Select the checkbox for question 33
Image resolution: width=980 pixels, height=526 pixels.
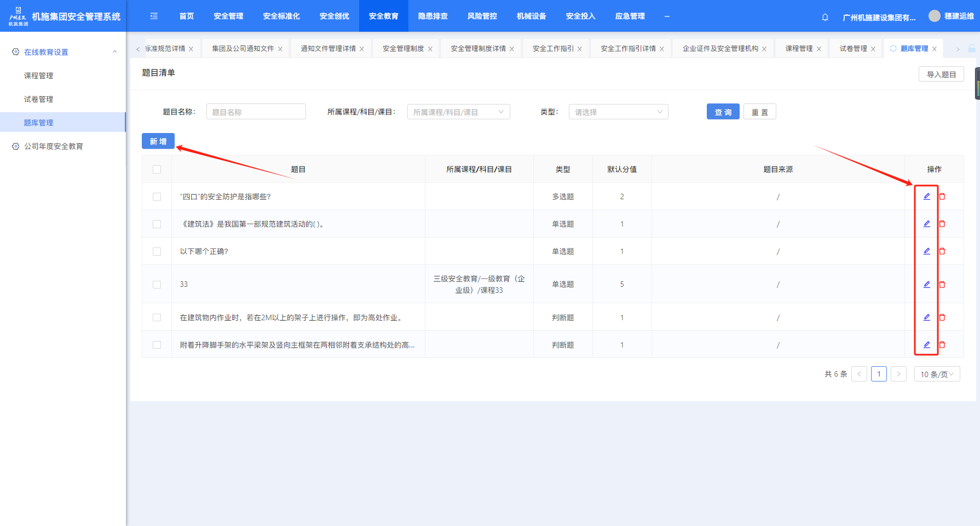(x=157, y=285)
